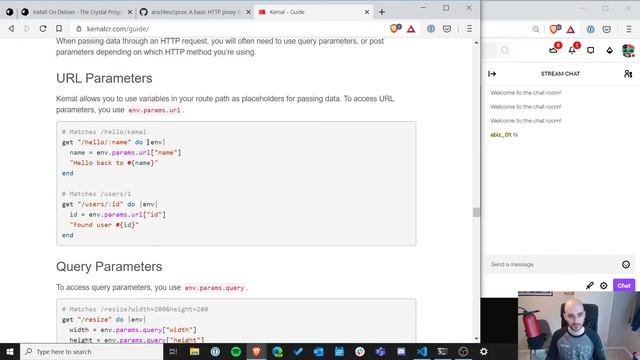The width and height of the screenshot is (640, 360).
Task: Click the URL Parameters heading
Action: (x=104, y=78)
